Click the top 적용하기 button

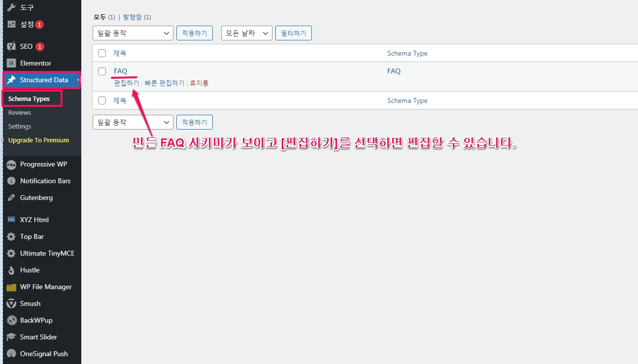[195, 33]
